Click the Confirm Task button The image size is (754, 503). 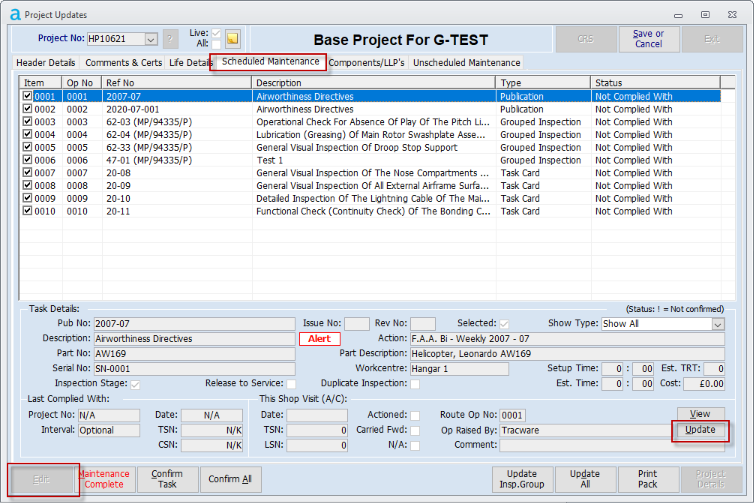point(167,479)
